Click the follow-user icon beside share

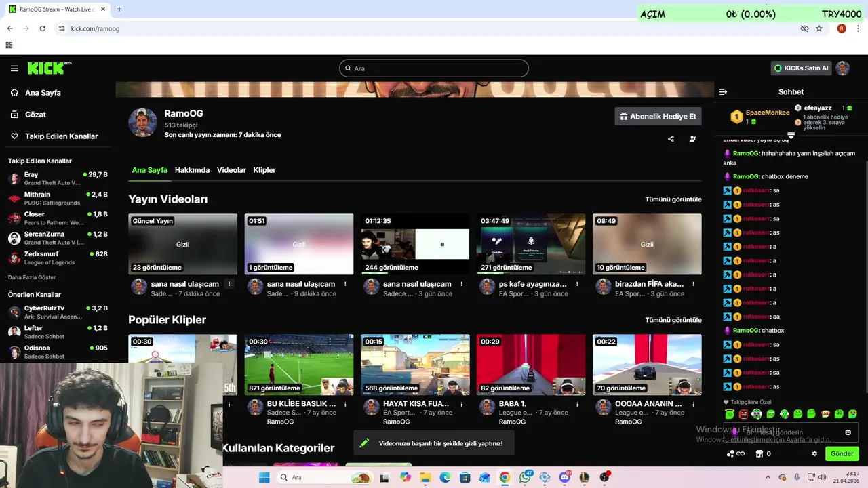point(692,139)
